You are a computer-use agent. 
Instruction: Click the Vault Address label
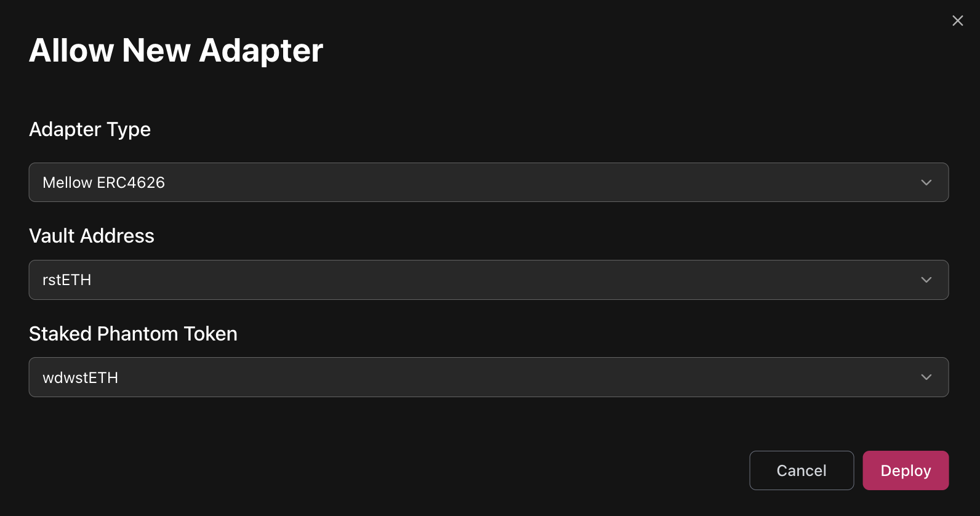point(92,236)
